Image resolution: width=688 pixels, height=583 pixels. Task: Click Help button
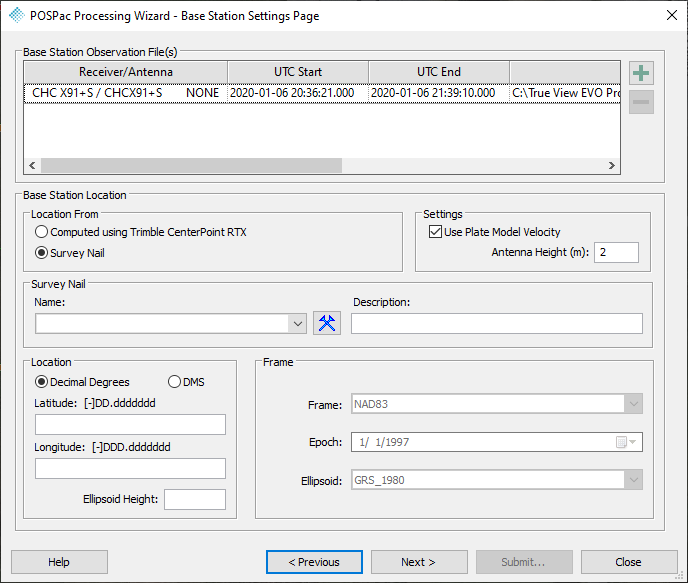point(59,562)
